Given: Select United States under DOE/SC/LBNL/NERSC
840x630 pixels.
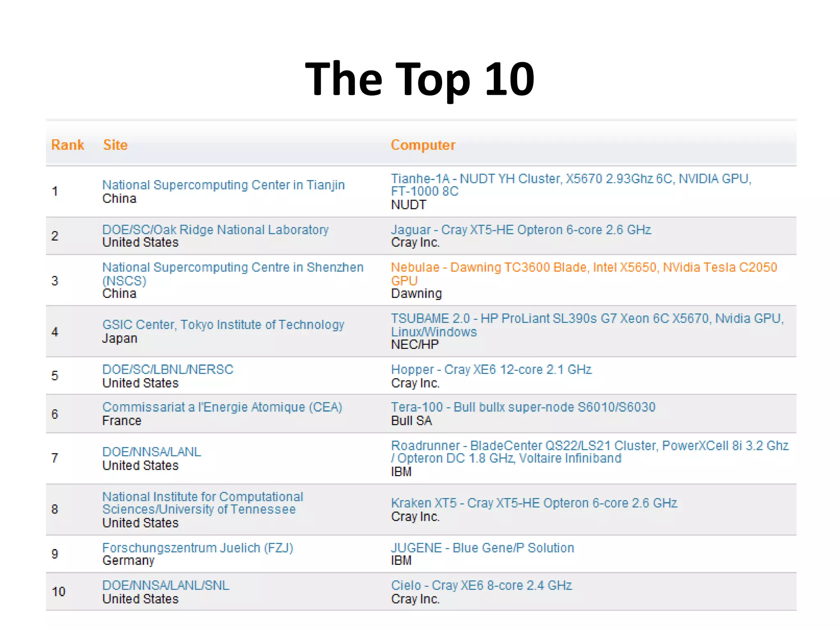Looking at the screenshot, I should (x=141, y=383).
